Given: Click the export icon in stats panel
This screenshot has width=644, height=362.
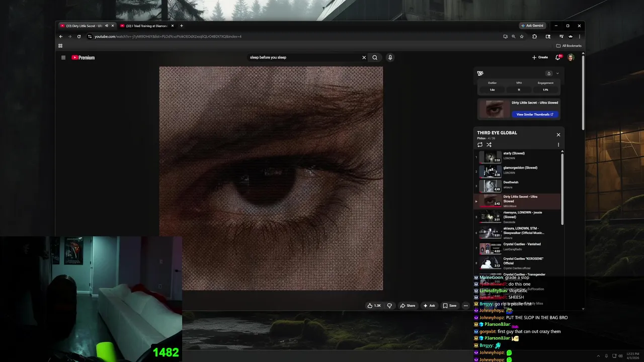Looking at the screenshot, I should [x=549, y=73].
